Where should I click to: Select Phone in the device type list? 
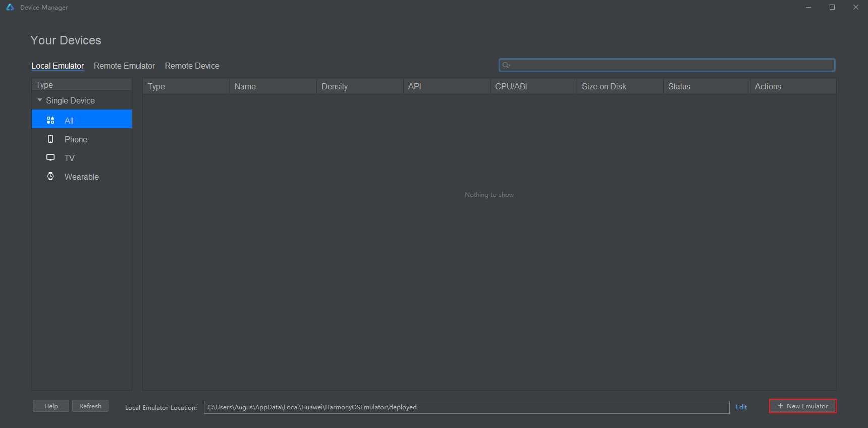[x=82, y=139]
